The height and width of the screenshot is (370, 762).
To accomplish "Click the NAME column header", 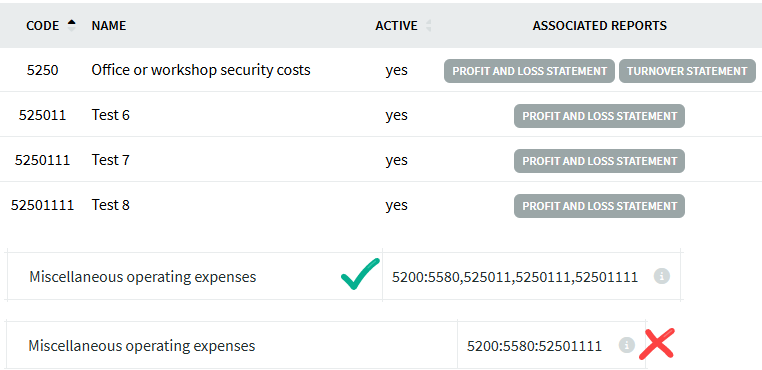I will [109, 26].
